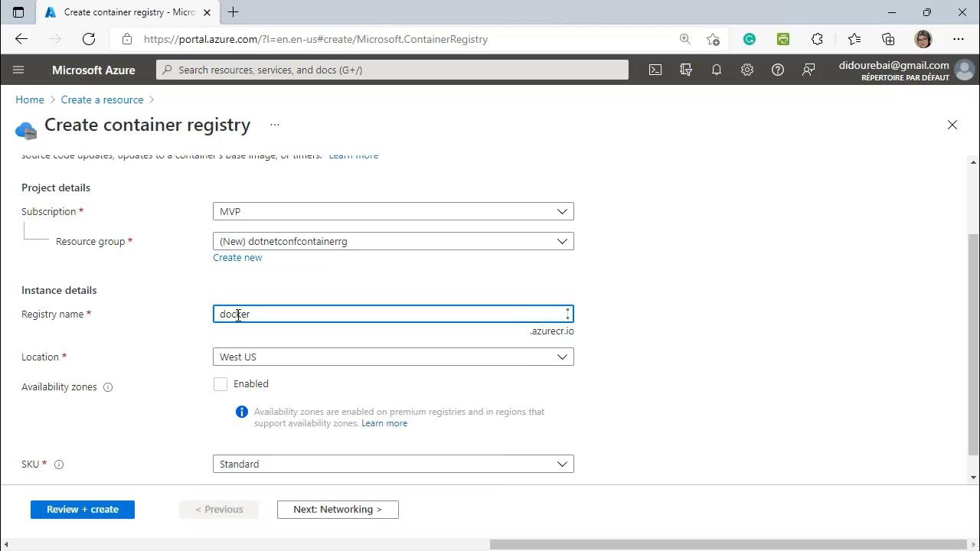Open the Azure feedback icon
The height and width of the screenshot is (551, 980).
[808, 70]
